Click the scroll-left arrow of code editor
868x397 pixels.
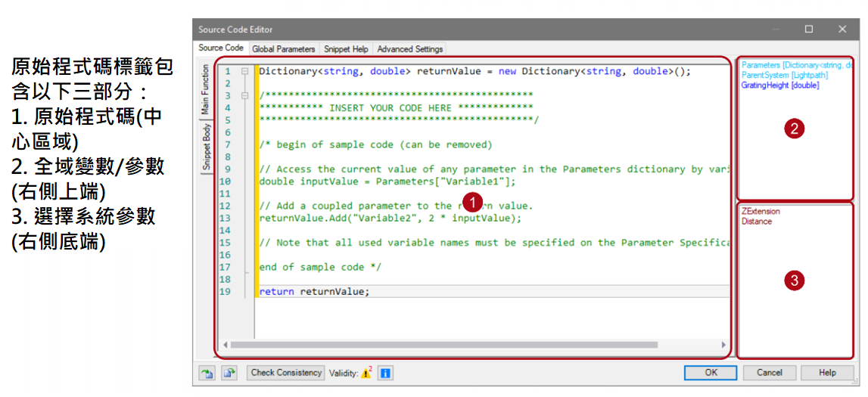225,345
